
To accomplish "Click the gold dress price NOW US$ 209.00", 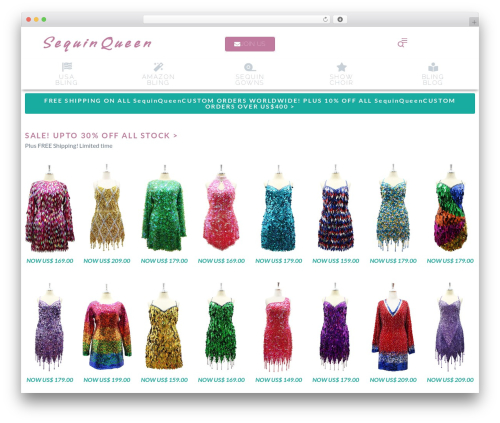I will click(x=107, y=261).
